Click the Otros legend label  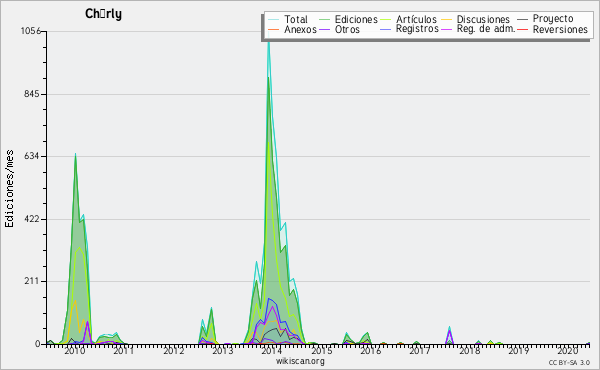point(347,29)
